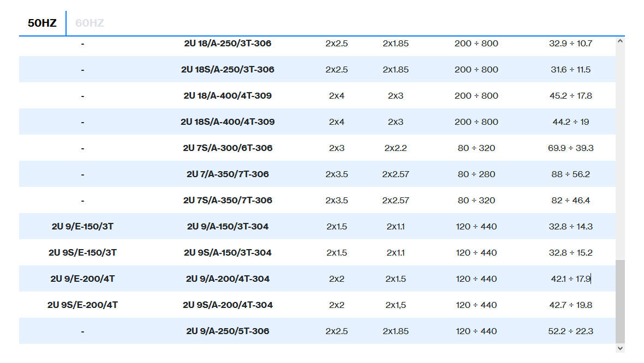This screenshot has width=644, height=363.
Task: Choose model 2U 7S/A-300/6T-306
Action: pyautogui.click(x=228, y=148)
